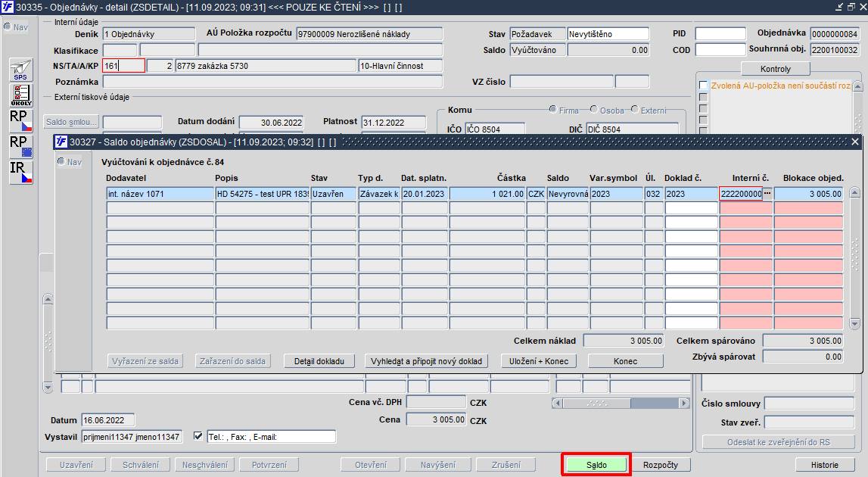This screenshot has height=477, width=868.
Task: Click the NS field containing 161
Action: (x=123, y=65)
